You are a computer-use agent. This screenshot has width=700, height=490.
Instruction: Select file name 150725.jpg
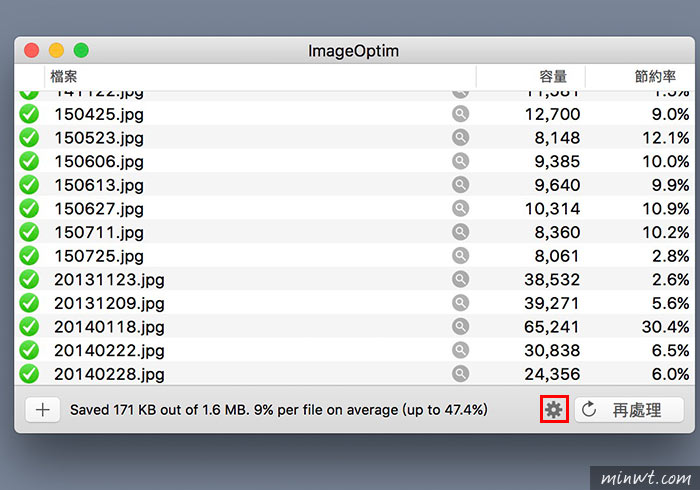click(99, 257)
